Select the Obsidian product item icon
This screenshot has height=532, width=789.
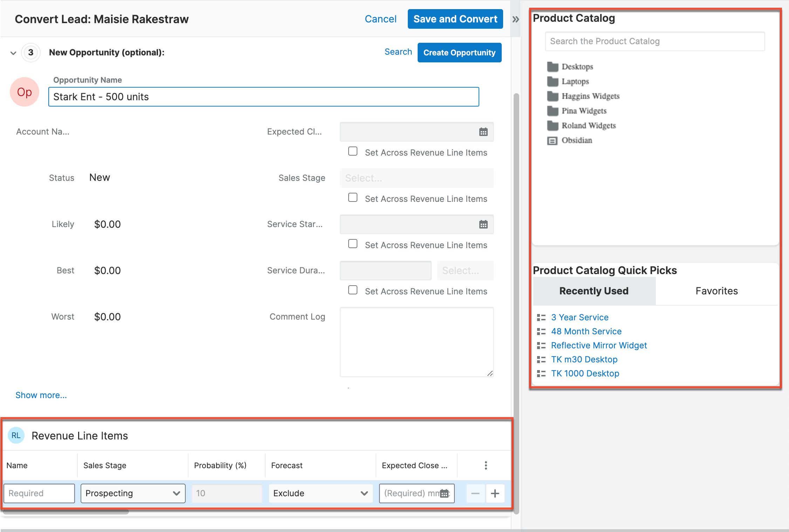(553, 141)
